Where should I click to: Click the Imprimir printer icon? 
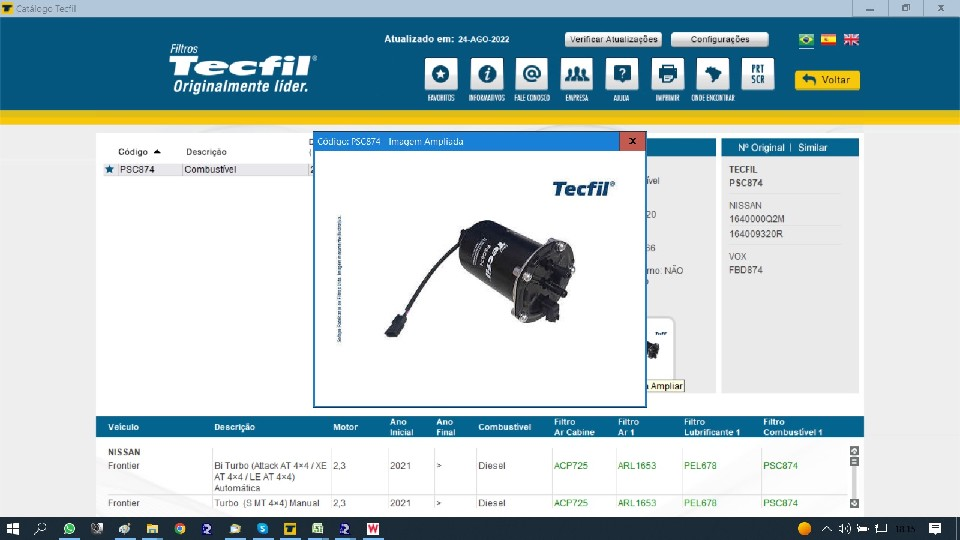pyautogui.click(x=668, y=75)
